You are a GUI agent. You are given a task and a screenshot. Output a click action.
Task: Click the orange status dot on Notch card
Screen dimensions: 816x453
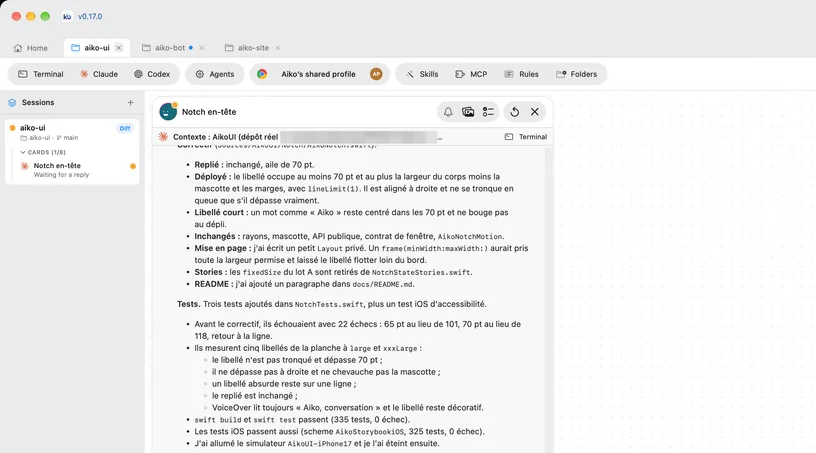coord(133,167)
